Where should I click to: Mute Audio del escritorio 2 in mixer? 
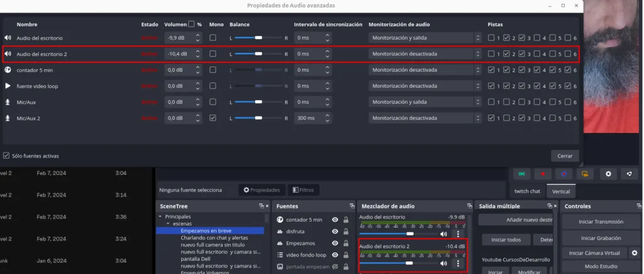coord(443,263)
